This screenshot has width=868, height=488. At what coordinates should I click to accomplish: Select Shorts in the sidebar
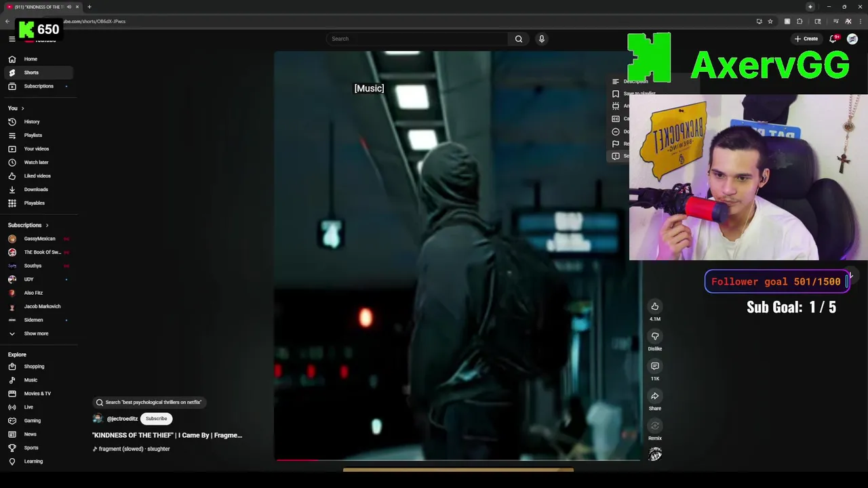[x=37, y=73]
